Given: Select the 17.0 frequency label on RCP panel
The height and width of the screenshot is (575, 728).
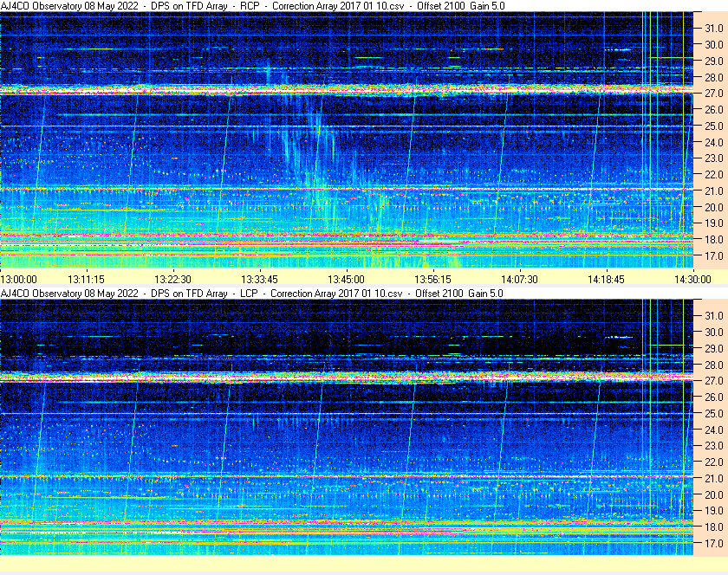Looking at the screenshot, I should pos(713,256).
